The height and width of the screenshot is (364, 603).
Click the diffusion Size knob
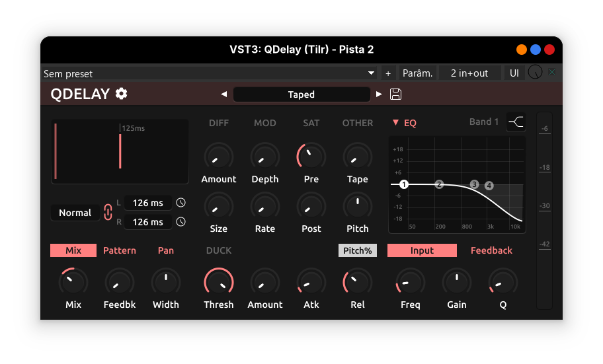tap(219, 207)
